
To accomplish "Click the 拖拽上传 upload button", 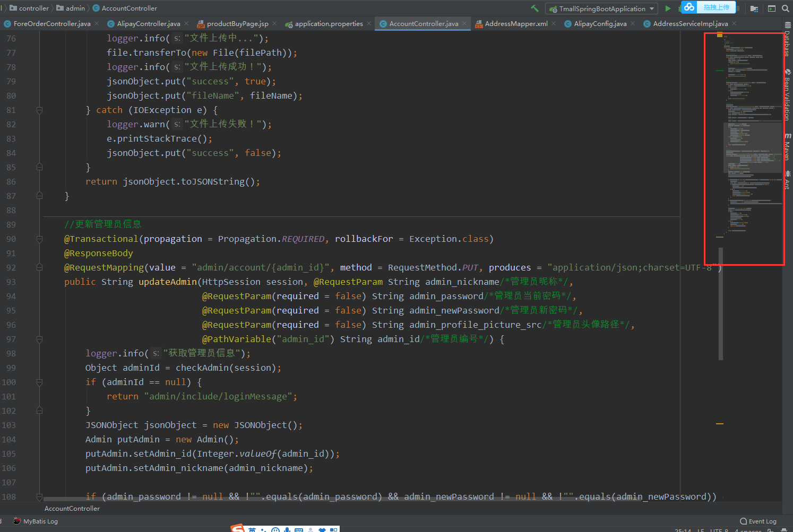I will [716, 7].
